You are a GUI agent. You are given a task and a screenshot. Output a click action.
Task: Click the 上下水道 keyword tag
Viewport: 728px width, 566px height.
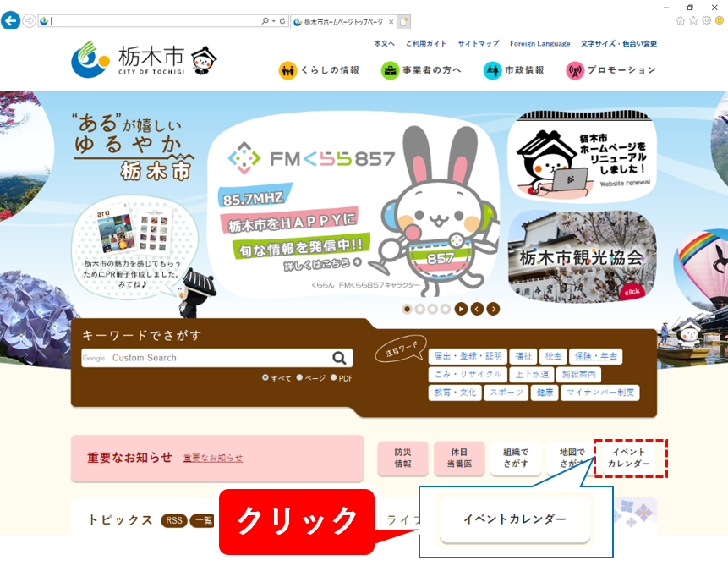point(532,374)
